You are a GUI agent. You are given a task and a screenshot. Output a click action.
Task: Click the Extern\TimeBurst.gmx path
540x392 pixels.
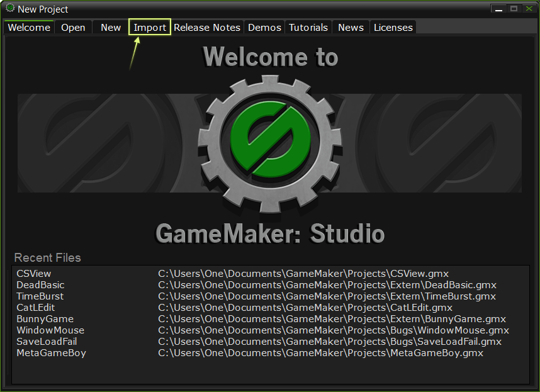pos(327,296)
